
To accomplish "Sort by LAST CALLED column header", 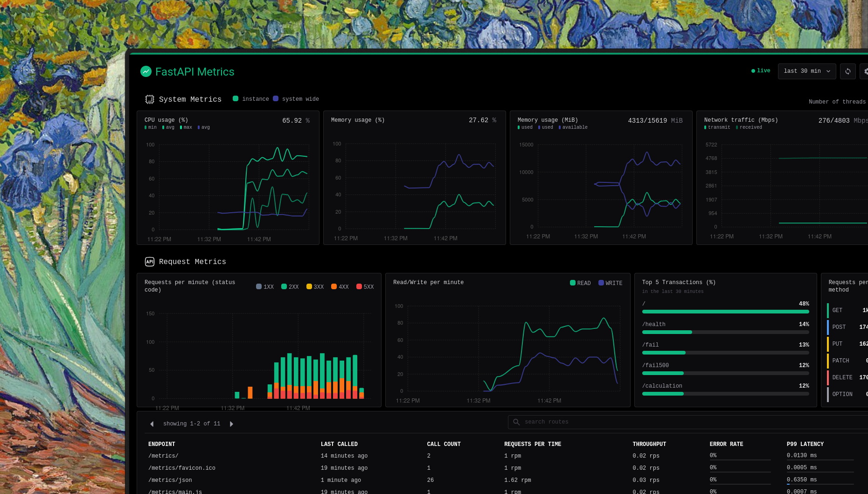I will pyautogui.click(x=339, y=444).
